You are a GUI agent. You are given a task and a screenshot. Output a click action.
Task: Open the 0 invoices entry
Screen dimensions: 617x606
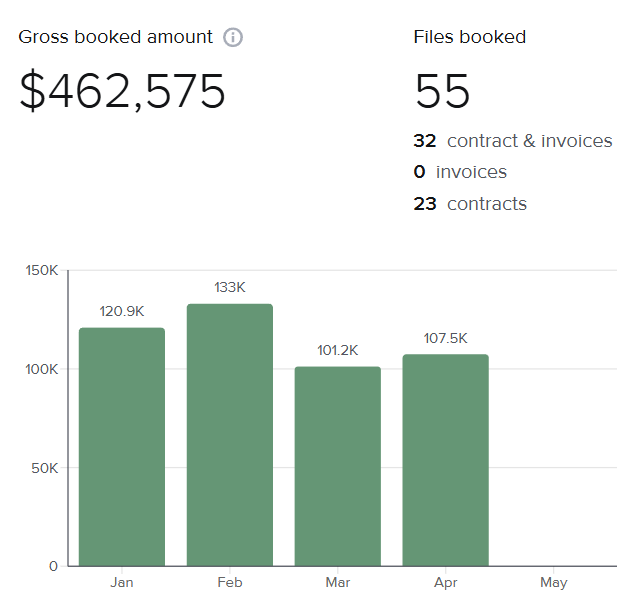coord(460,172)
